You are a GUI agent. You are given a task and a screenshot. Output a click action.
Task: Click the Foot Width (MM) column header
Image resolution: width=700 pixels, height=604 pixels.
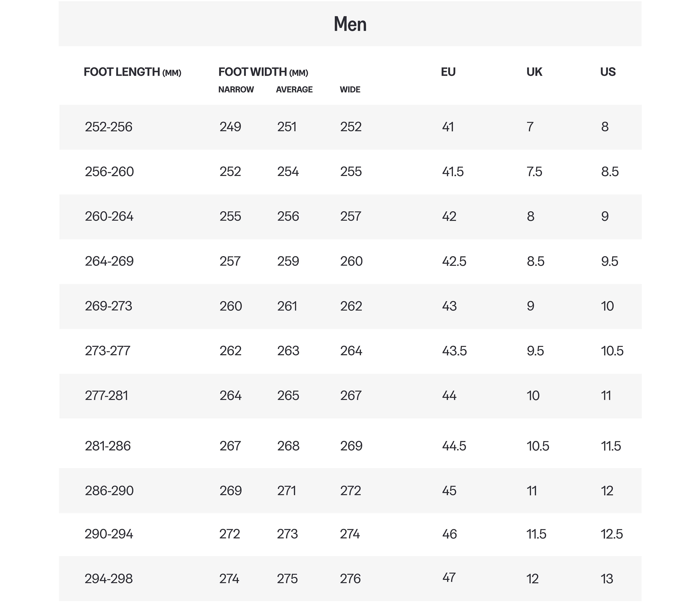tap(263, 72)
